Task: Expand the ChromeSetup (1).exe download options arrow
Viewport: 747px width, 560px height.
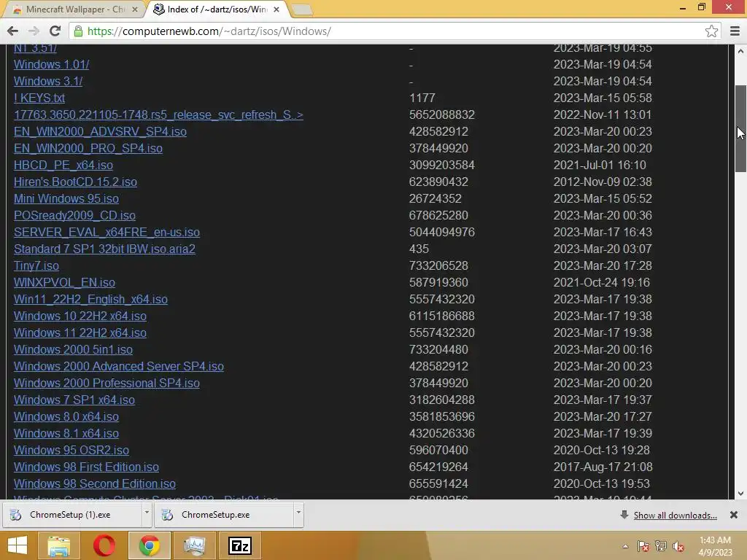Action: click(x=147, y=513)
